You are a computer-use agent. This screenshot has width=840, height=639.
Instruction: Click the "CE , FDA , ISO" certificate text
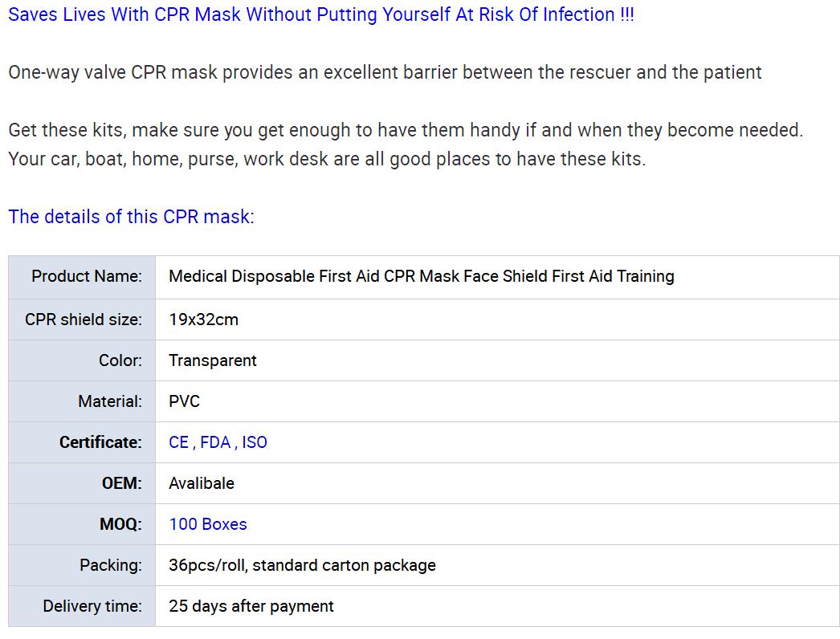click(218, 442)
